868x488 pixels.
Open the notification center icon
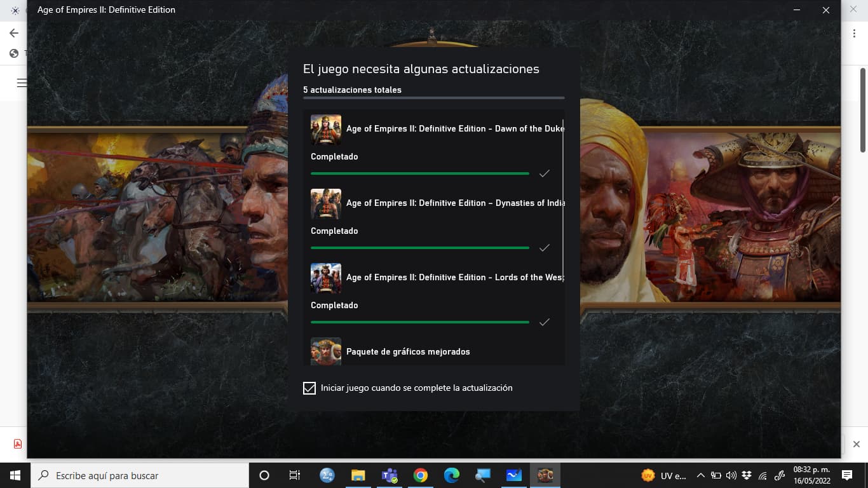[846, 475]
